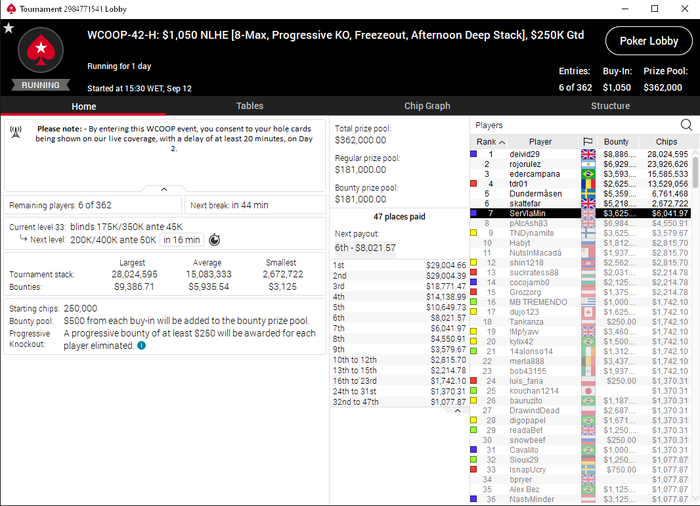Open the player search magnifier
Screen dimensions: 700x506
686,125
